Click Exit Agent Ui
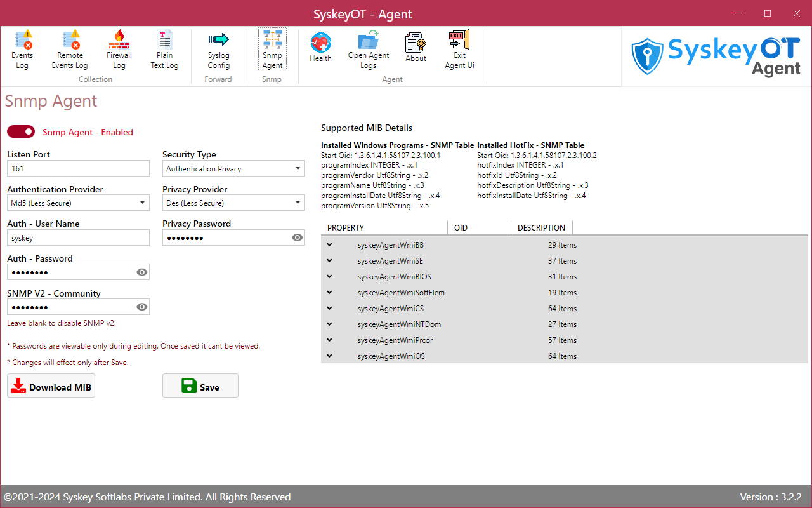The width and height of the screenshot is (812, 508). pyautogui.click(x=459, y=48)
